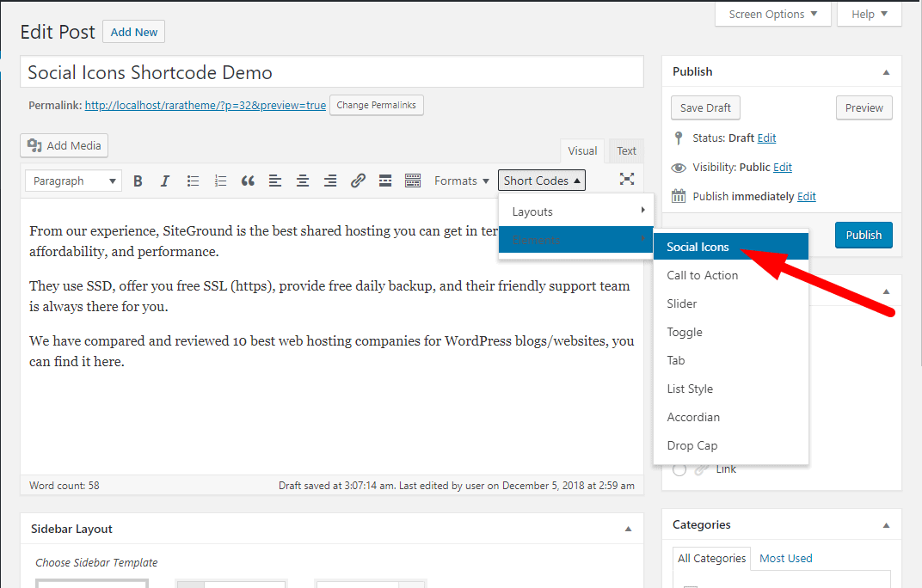Collapse the Short Codes dropdown
Viewport: 922px width, 588px height.
[542, 181]
